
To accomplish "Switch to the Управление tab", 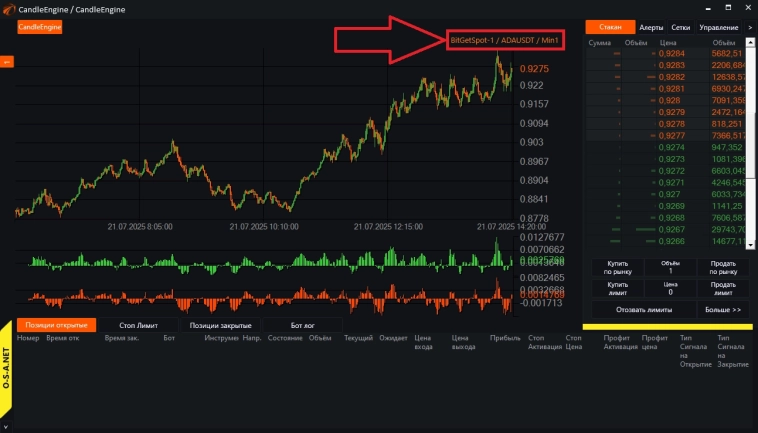I will coord(719,28).
